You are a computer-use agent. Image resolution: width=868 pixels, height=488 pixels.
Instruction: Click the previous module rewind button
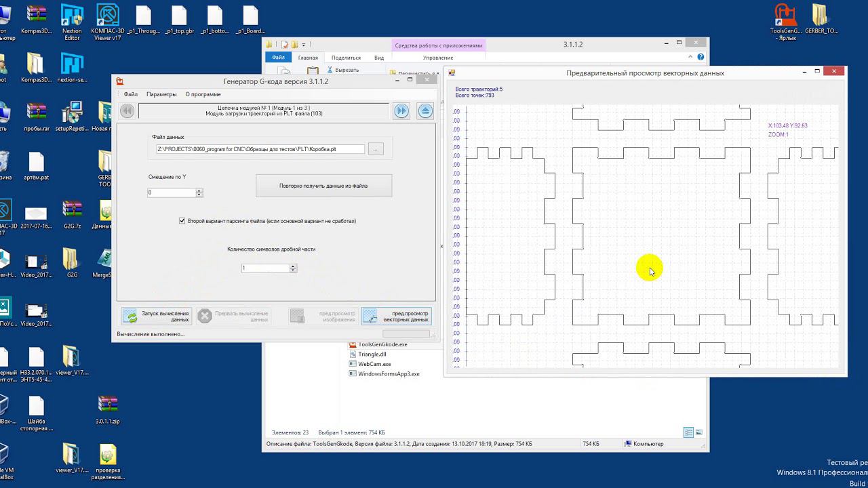(x=127, y=110)
